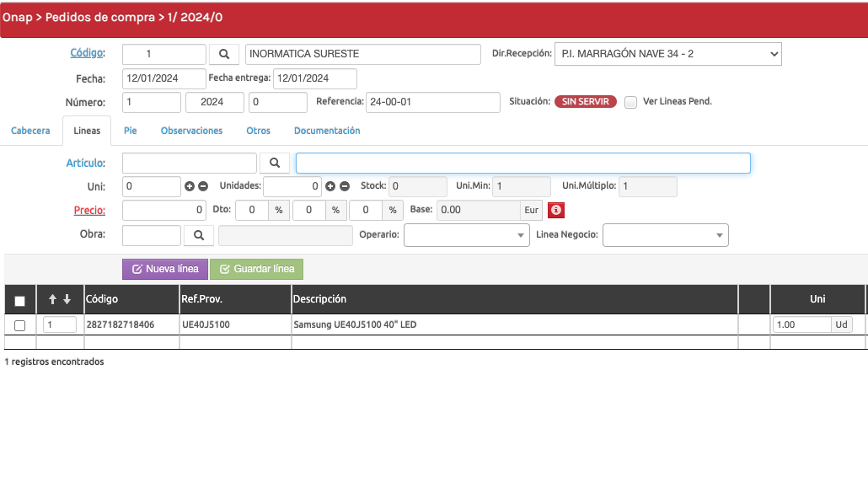Increase Unidades with the plus icon
Image resolution: width=868 pixels, height=477 pixels.
click(x=330, y=186)
